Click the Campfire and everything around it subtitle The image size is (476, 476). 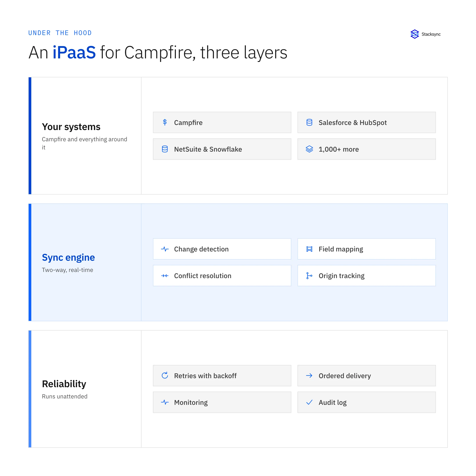click(84, 143)
